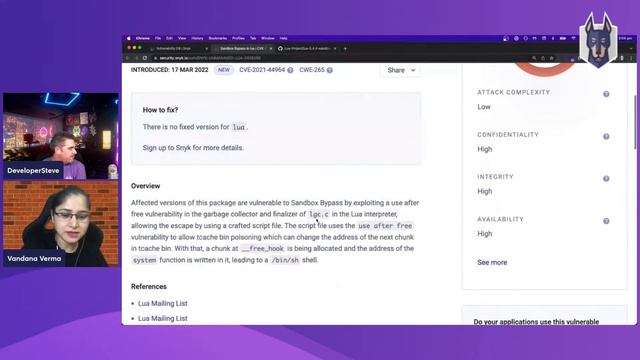The image size is (640, 360).
Task: Click the zoom magnifier icon in address bar
Action: 534,58
